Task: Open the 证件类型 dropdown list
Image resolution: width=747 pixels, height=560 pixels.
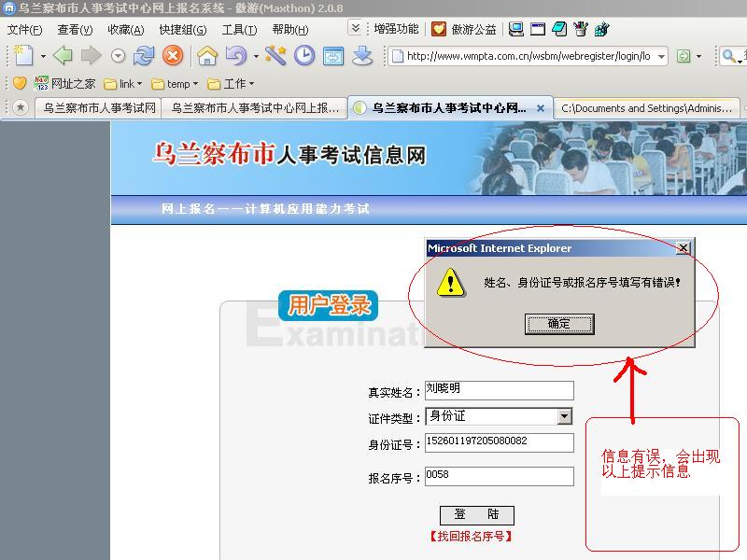Action: tap(565, 416)
